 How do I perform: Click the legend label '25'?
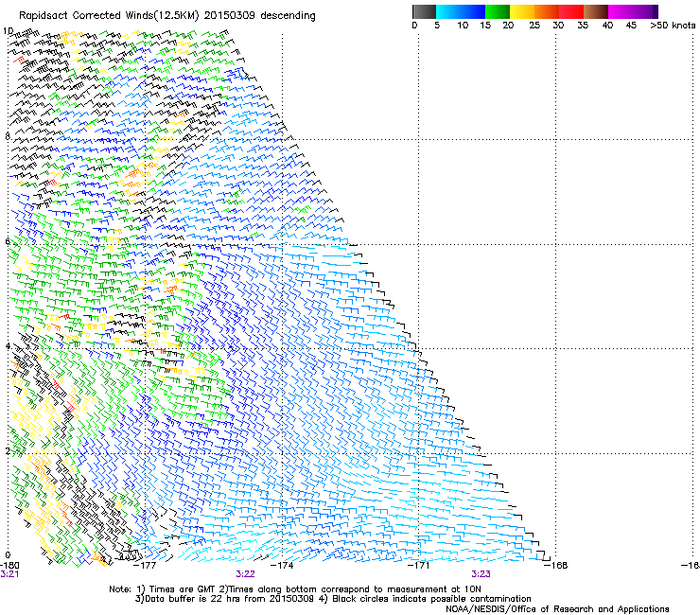point(534,26)
